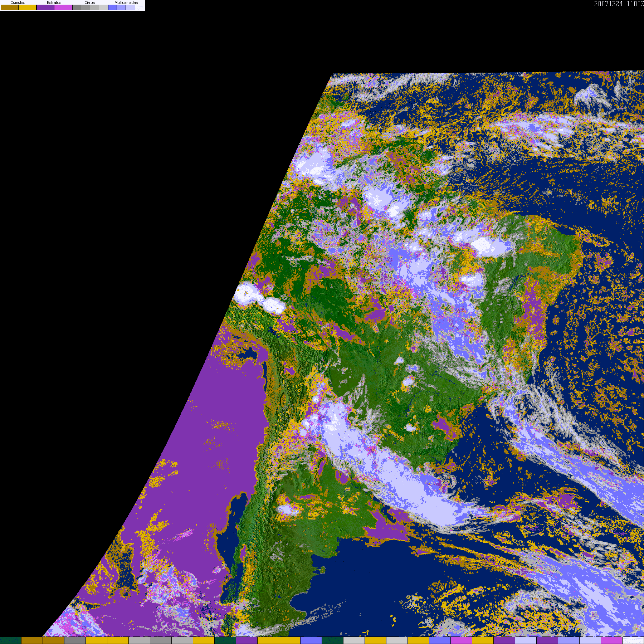Select the dark gold Cúmulos legend swatch

[x=10, y=7]
